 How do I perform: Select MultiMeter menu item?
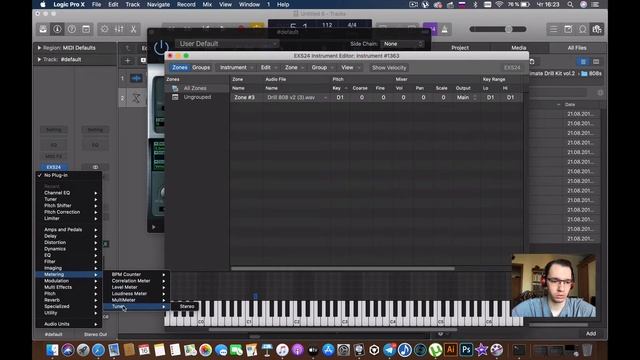(x=137, y=300)
